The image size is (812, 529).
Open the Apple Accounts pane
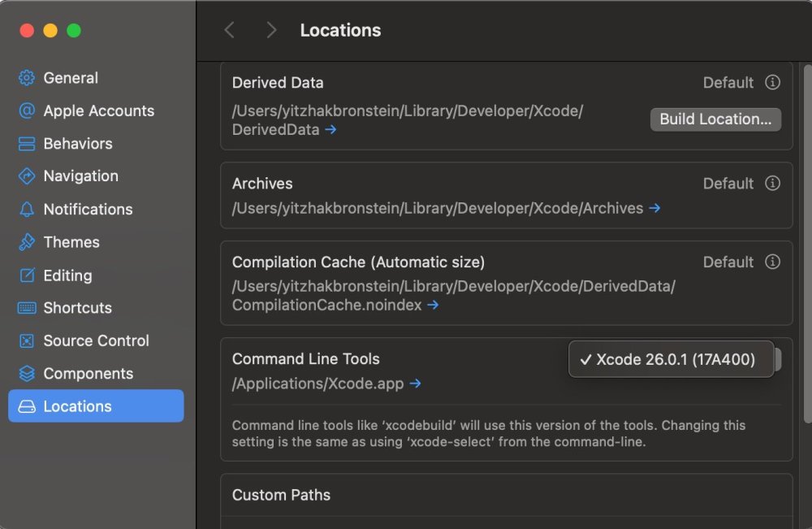tap(96, 111)
